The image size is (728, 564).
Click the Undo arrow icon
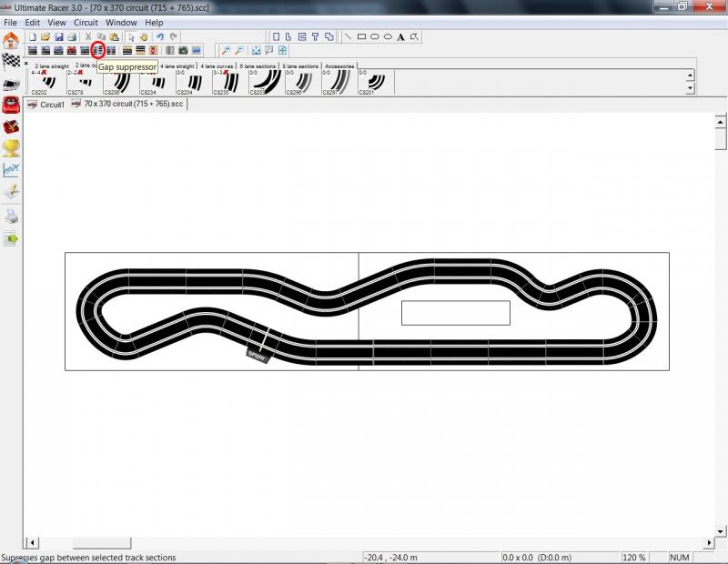(160, 37)
